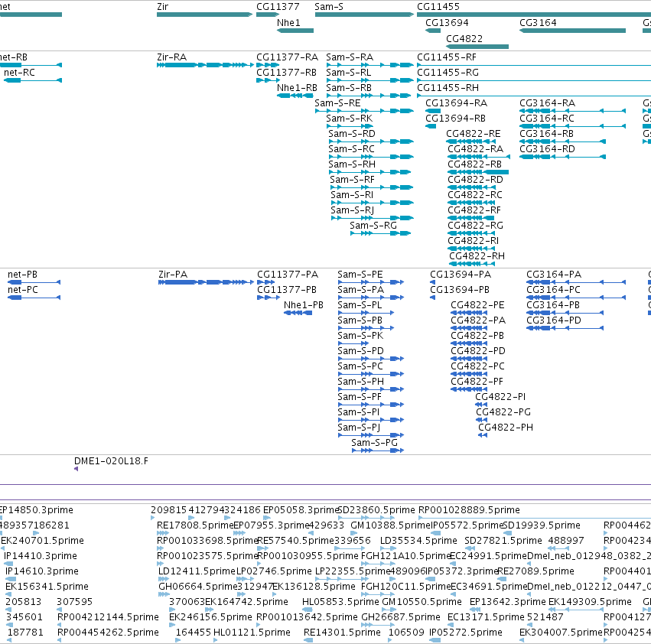
Task: Click the CG3164 gene label
Action: (538, 23)
